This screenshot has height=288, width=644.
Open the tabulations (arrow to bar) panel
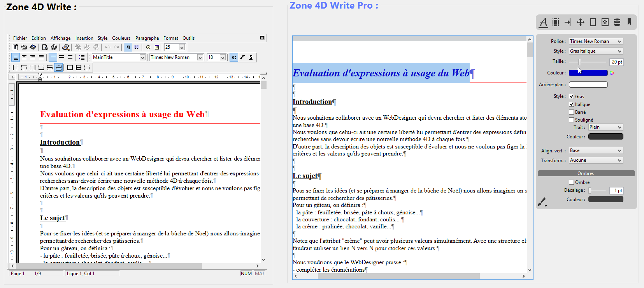[x=568, y=22]
